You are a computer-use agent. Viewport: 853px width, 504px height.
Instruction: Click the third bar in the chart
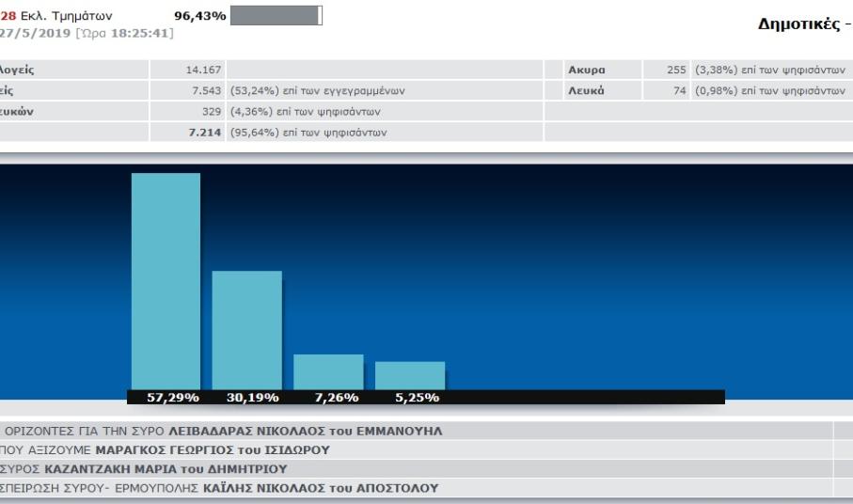point(328,371)
